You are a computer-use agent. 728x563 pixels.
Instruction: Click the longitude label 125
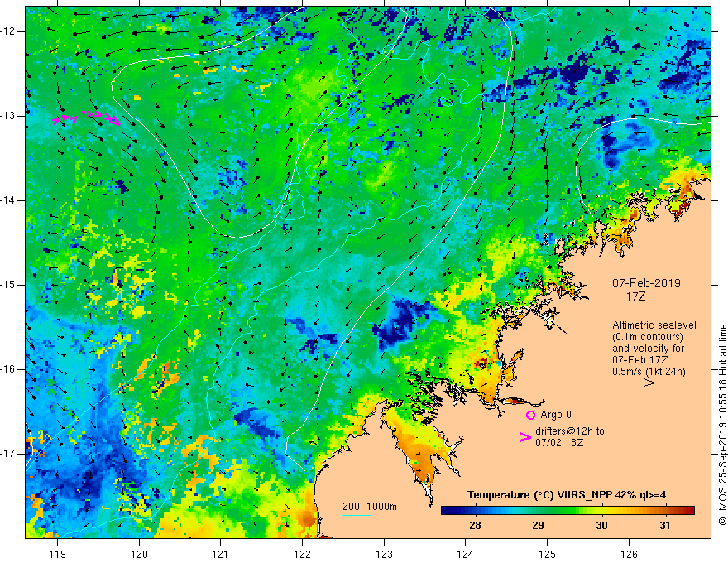coord(548,554)
